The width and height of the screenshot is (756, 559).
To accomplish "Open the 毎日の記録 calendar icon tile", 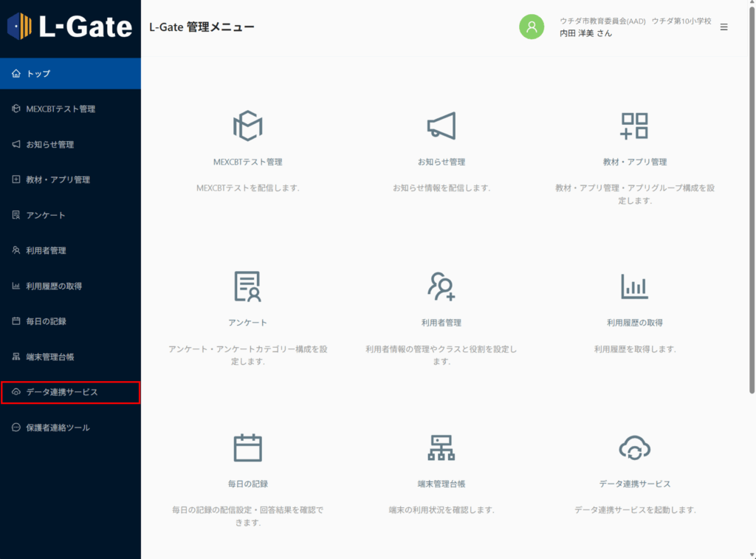I will tap(248, 447).
